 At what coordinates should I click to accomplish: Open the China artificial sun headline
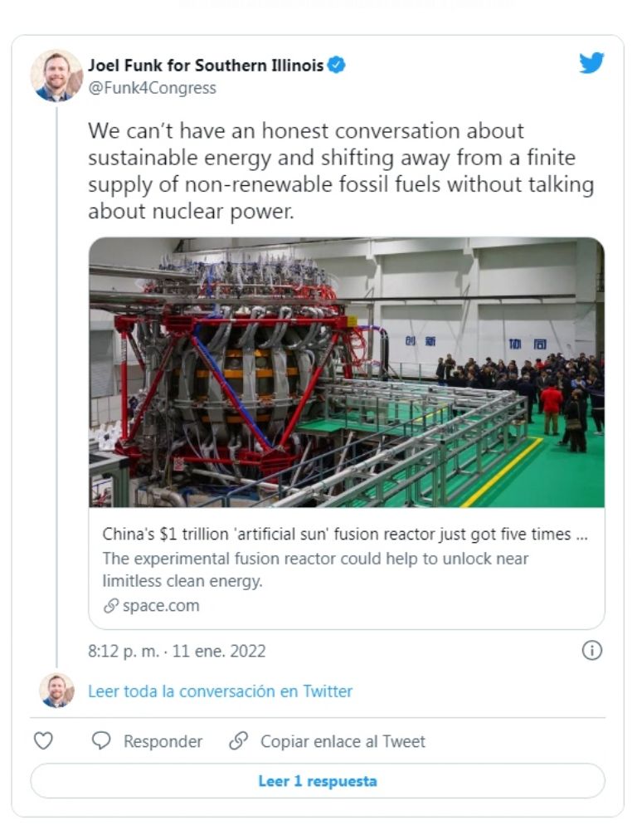(345, 534)
